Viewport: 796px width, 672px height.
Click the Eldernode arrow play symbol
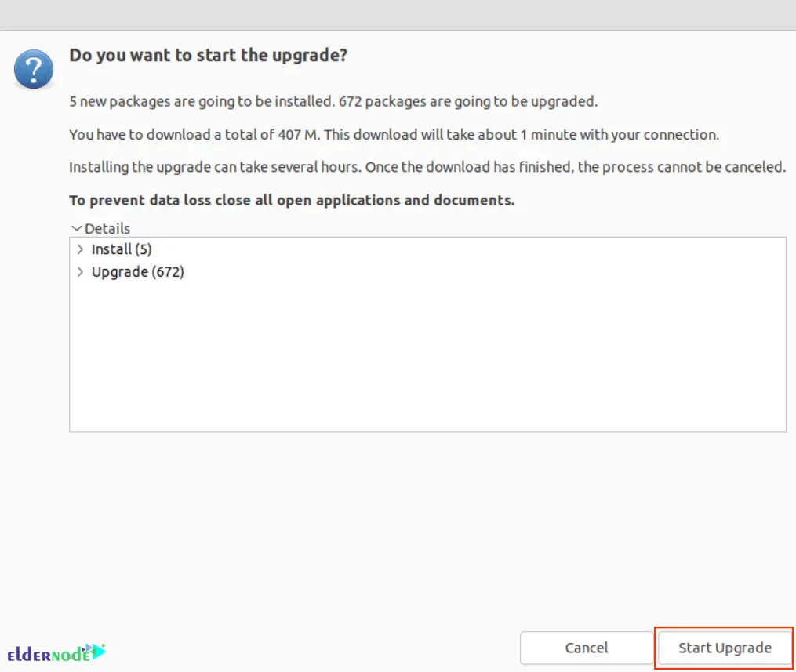point(95,649)
